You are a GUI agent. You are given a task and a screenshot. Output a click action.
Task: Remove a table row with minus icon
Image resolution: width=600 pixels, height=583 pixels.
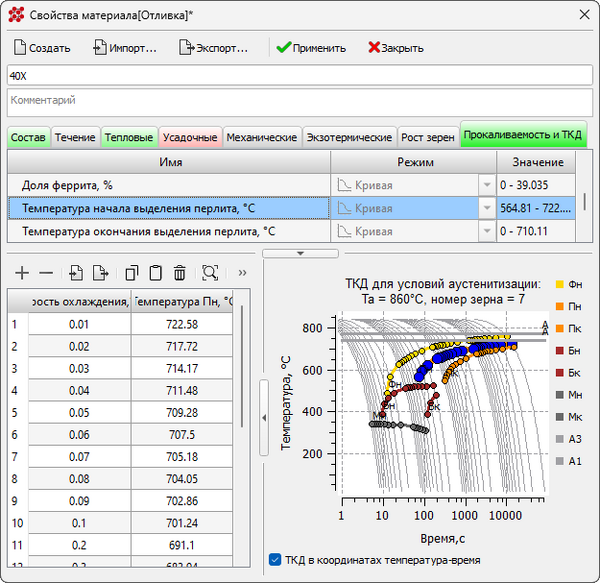tap(46, 273)
